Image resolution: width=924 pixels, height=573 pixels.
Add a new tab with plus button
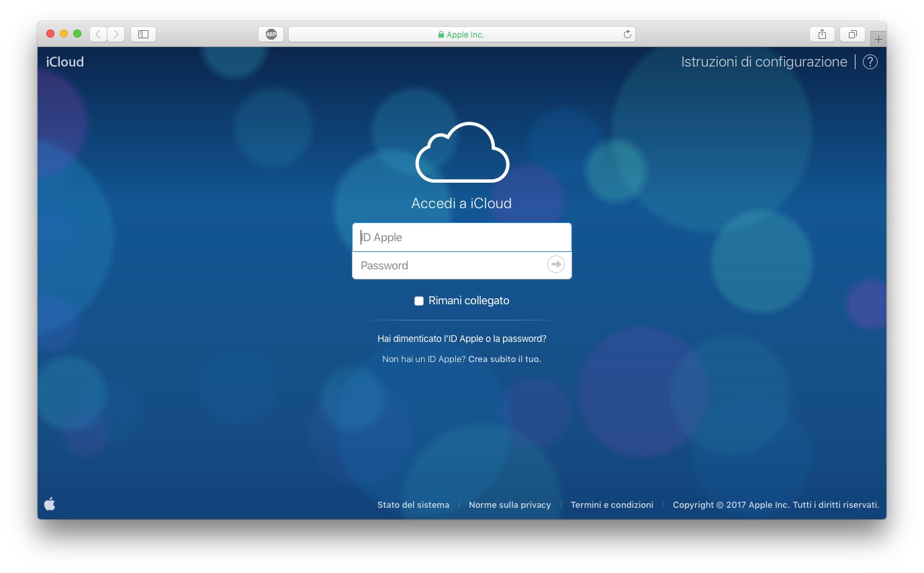878,39
